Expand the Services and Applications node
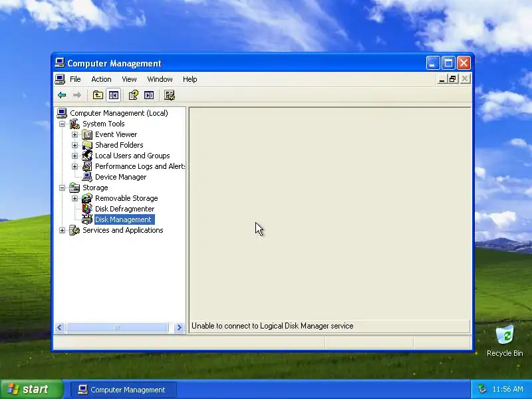 (62, 230)
